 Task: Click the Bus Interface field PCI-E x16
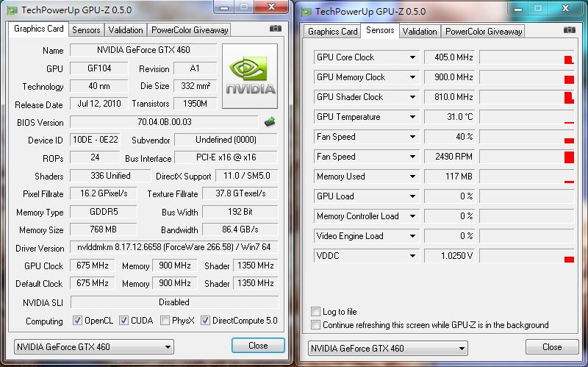(x=226, y=157)
